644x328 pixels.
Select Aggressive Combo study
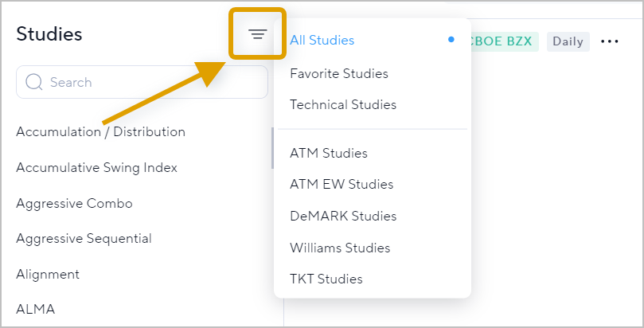click(74, 203)
